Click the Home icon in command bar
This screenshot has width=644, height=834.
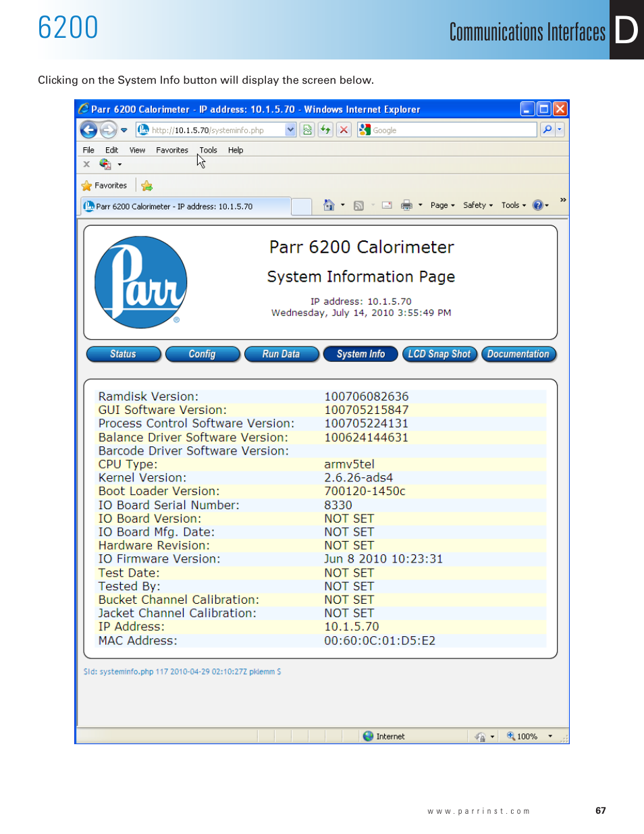(329, 205)
